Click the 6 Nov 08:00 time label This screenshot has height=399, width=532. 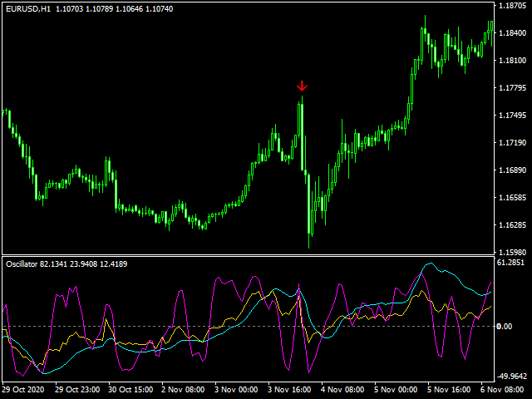[502, 390]
